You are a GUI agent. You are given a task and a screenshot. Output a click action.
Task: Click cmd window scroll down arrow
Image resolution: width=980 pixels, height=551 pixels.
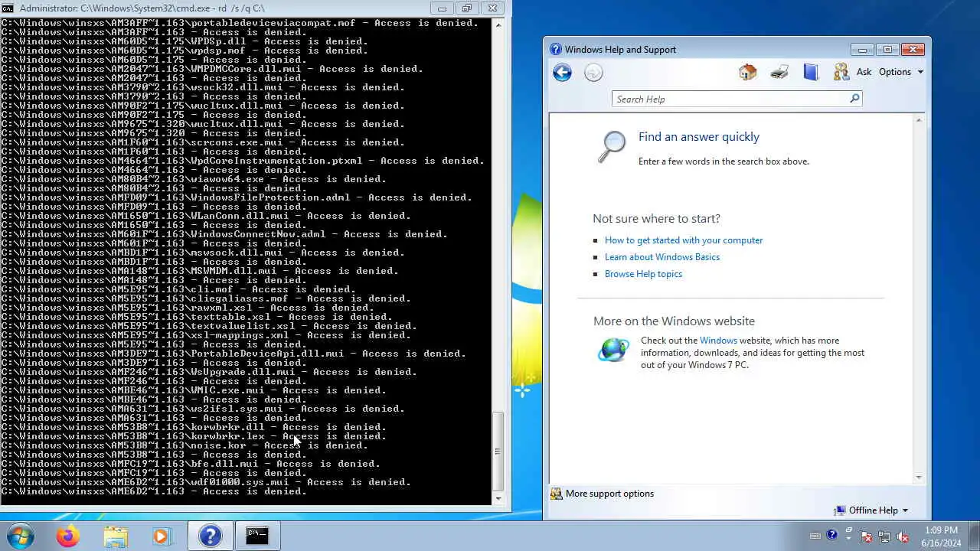(498, 499)
